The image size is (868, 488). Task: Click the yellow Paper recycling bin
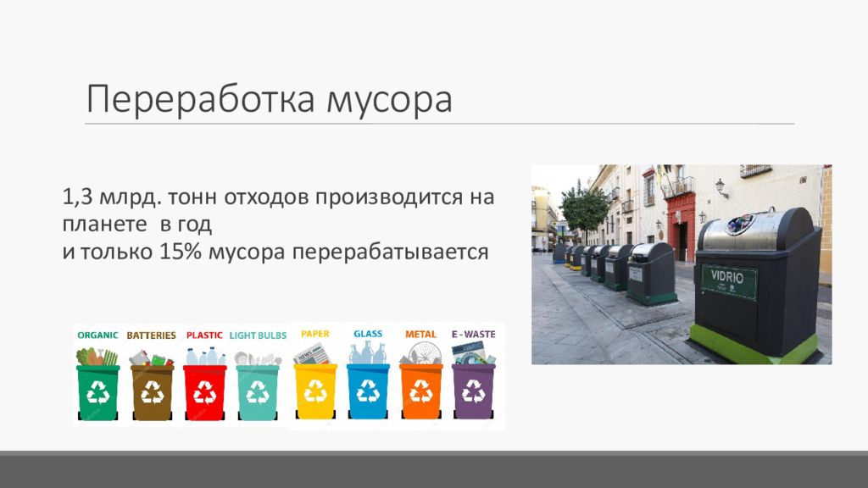tap(315, 390)
